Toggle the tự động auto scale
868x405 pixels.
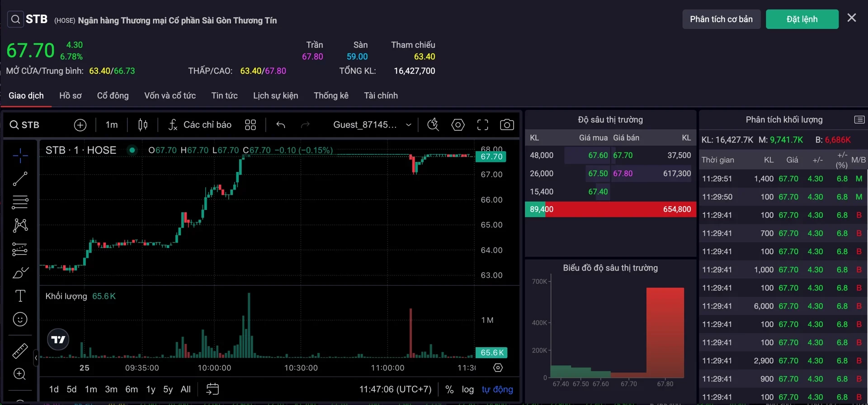(x=497, y=389)
